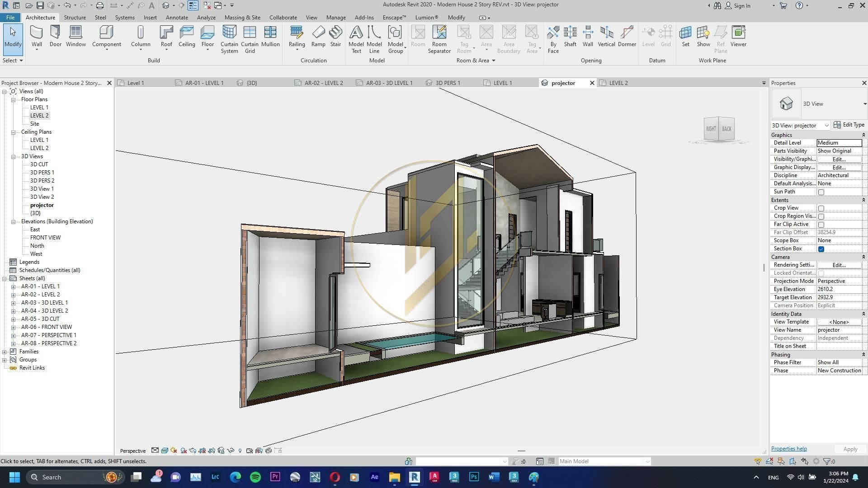
Task: Select the Dormer opening tool
Action: [x=627, y=36]
